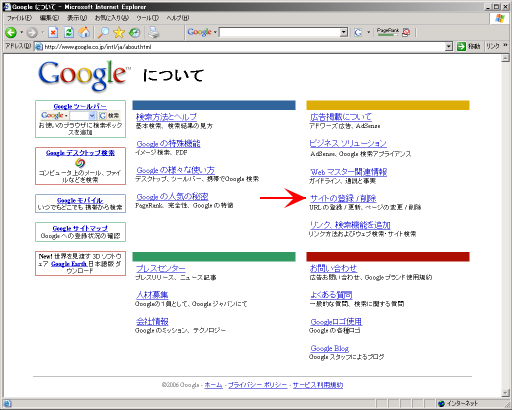Go back with the green Back arrow
The height and width of the screenshot is (410, 512).
coord(11,32)
